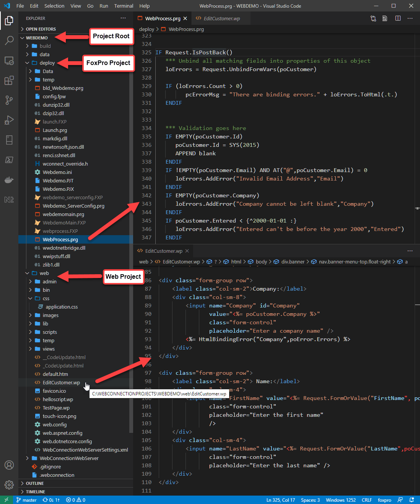
Task: Collapse the web folder
Action: pos(76,273)
